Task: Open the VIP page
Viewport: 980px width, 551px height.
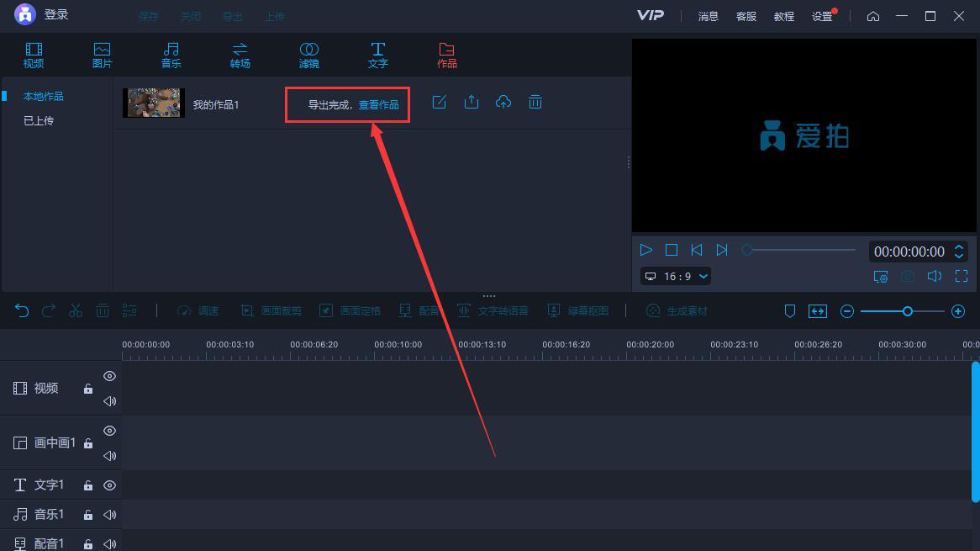Action: (x=650, y=15)
